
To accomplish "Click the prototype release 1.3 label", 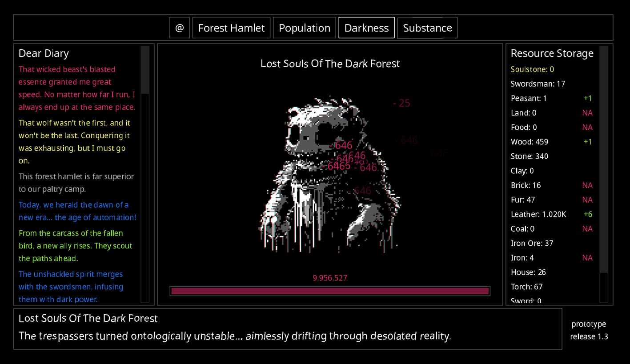I will coord(589,330).
